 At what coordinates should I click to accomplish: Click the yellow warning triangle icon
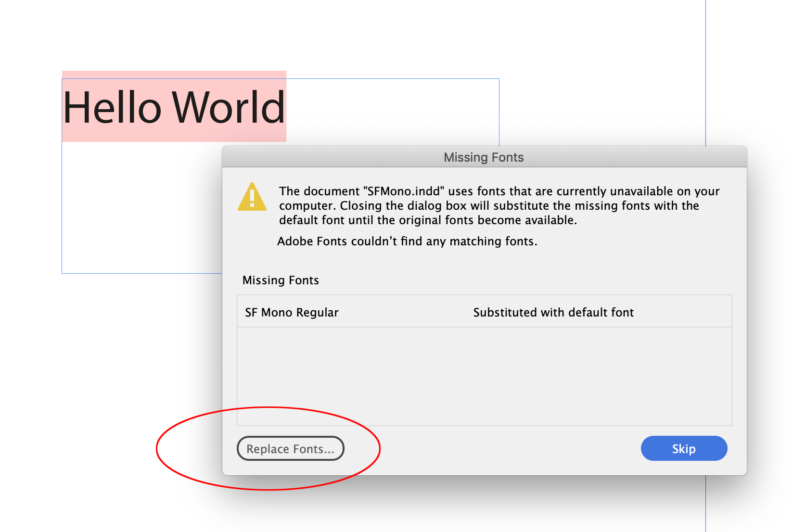pos(252,197)
